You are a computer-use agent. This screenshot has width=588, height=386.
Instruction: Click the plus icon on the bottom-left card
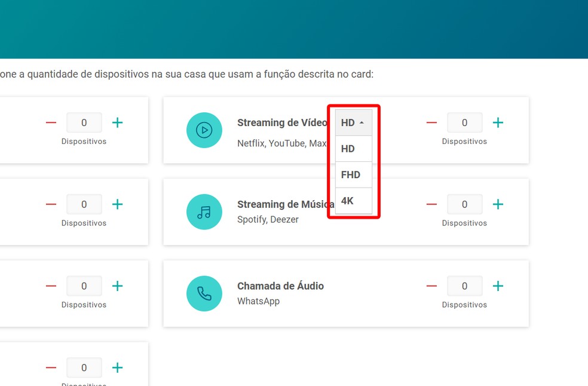tap(117, 367)
